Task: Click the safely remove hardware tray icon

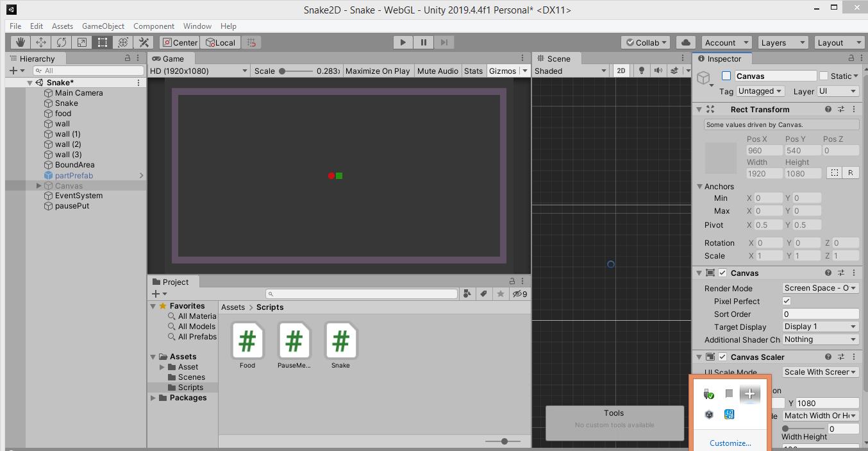Action: (708, 394)
